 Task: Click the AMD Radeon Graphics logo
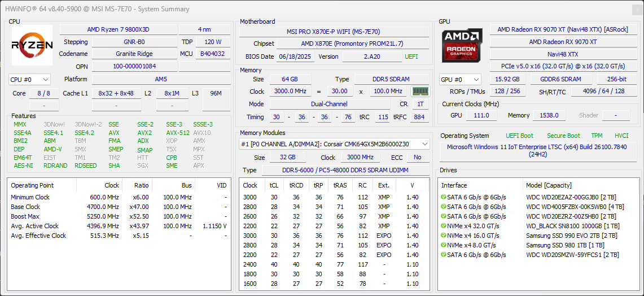coord(462,45)
